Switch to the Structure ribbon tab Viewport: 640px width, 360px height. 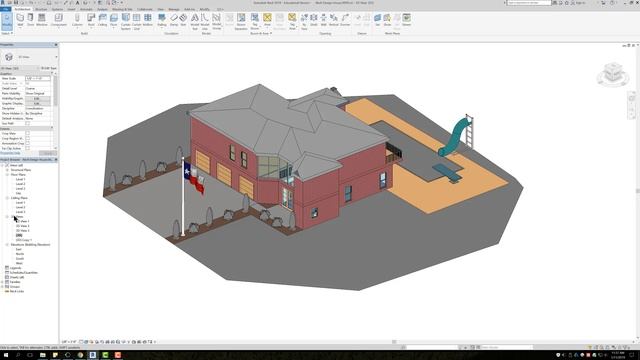coord(41,9)
